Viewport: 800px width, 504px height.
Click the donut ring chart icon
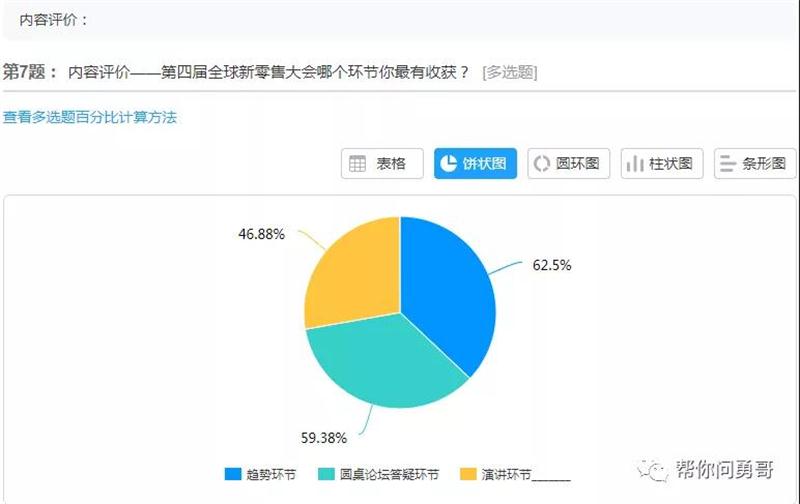pos(541,164)
